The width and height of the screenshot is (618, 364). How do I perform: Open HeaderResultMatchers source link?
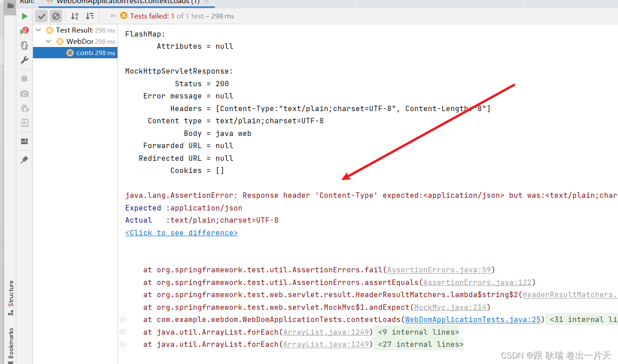pyautogui.click(x=570, y=295)
